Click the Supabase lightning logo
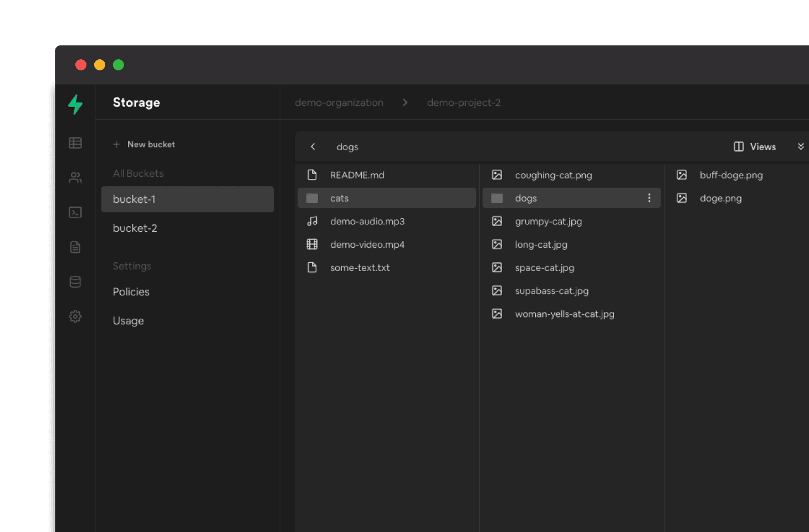The image size is (809, 532). pyautogui.click(x=75, y=105)
